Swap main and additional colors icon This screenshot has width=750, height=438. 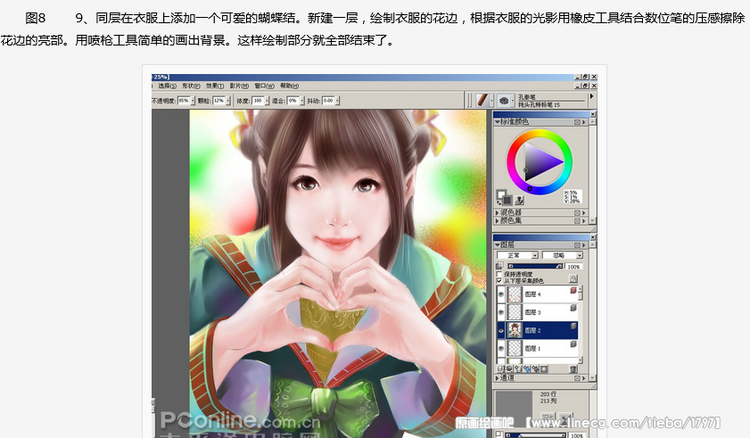pos(499,202)
